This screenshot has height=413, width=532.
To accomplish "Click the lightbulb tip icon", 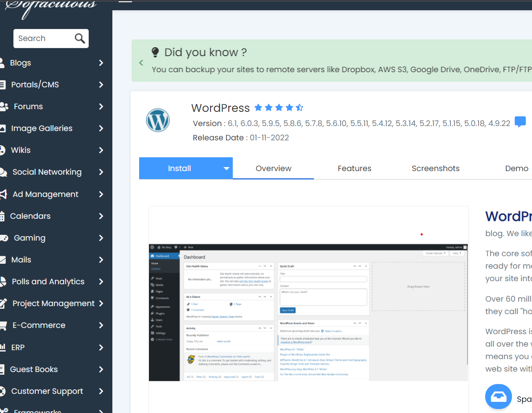I will tap(155, 52).
